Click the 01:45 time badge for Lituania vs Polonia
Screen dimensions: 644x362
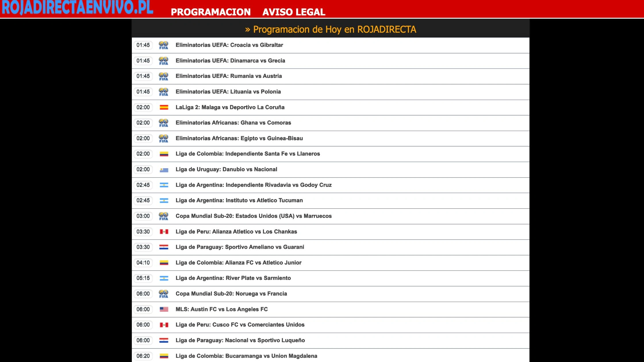point(143,92)
